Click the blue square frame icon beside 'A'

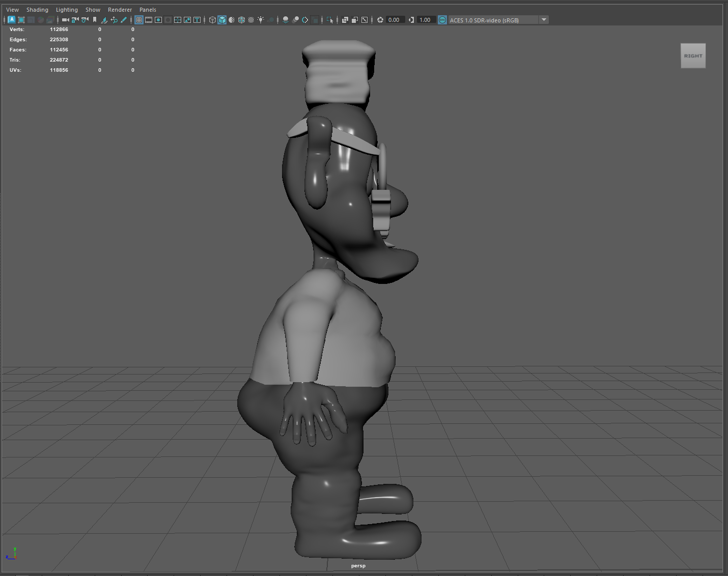pyautogui.click(x=21, y=20)
